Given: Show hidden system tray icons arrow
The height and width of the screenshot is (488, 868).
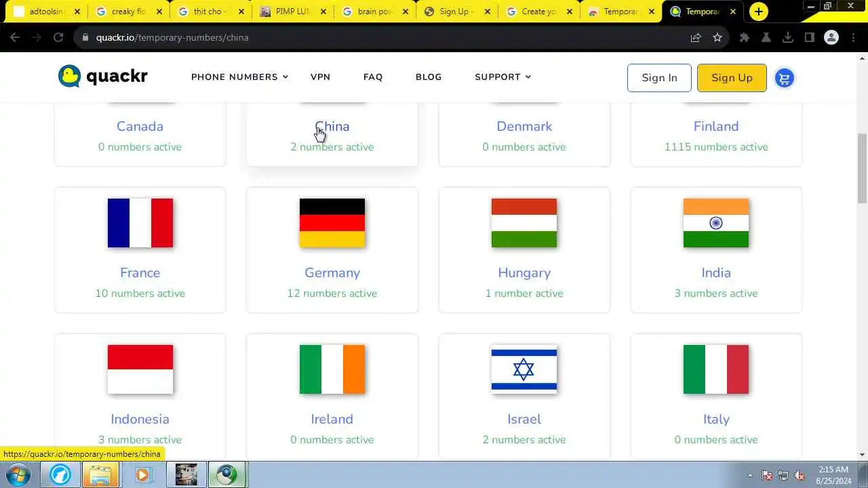Looking at the screenshot, I should [x=750, y=475].
